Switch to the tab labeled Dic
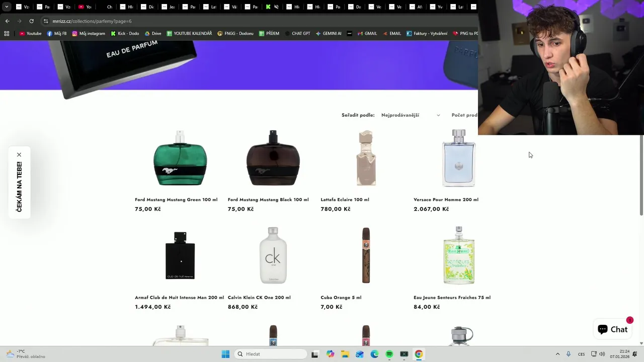The height and width of the screenshot is (362, 644). [x=147, y=7]
